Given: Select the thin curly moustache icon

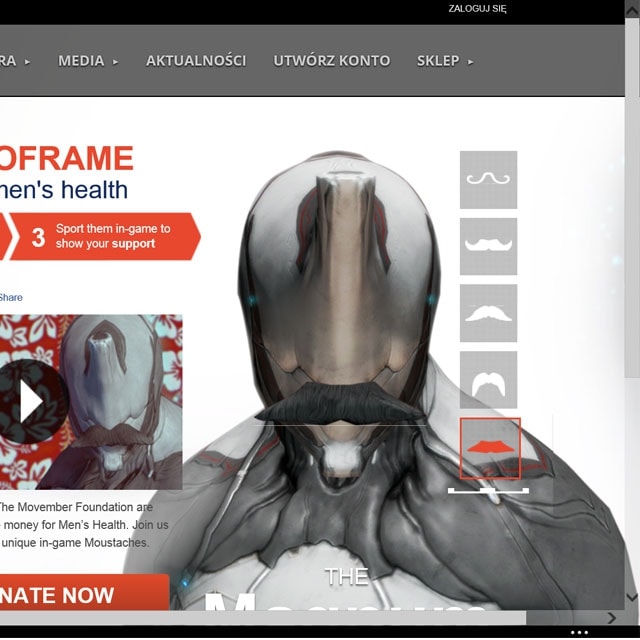Looking at the screenshot, I should (x=488, y=179).
